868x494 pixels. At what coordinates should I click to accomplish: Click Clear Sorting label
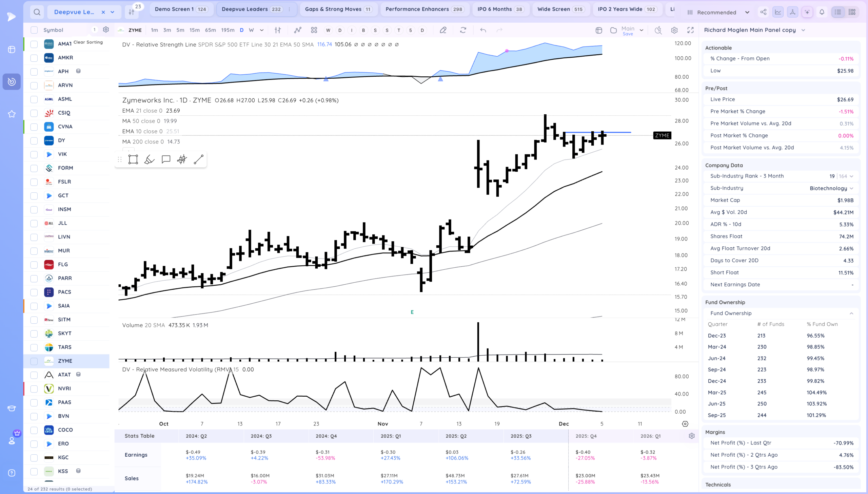point(88,42)
